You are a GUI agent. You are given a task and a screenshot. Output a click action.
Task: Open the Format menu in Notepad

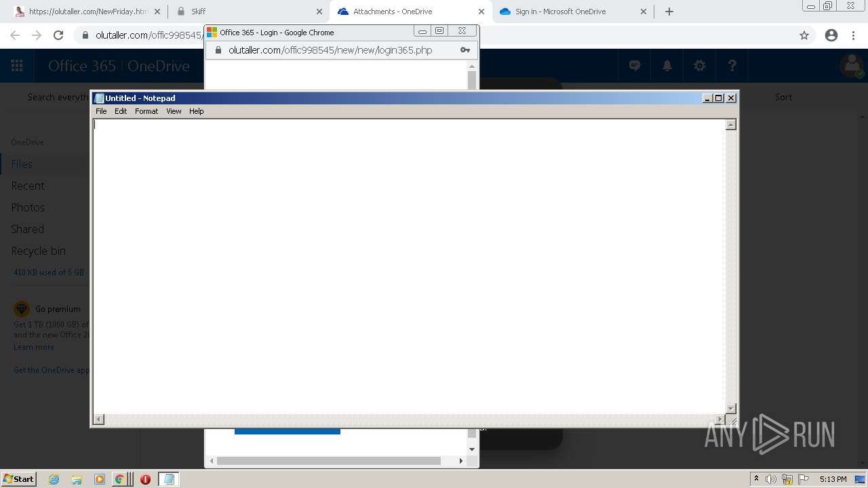146,111
